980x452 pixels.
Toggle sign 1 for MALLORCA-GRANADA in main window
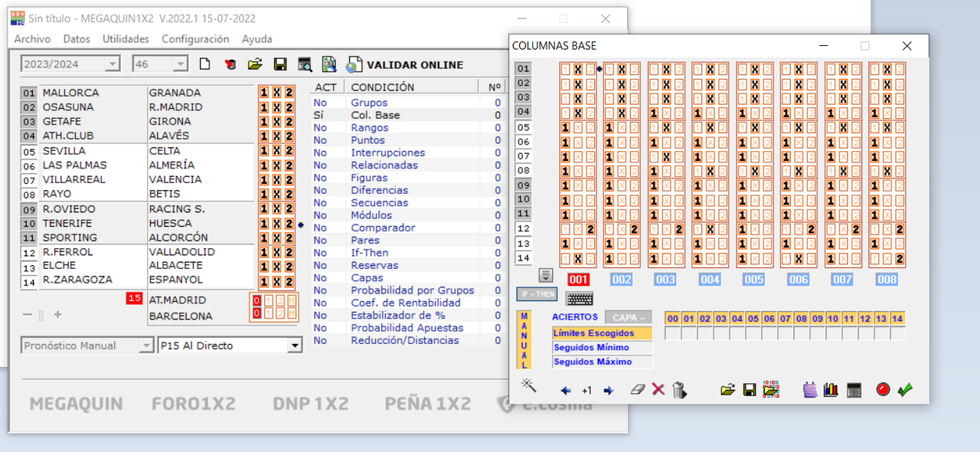pyautogui.click(x=264, y=93)
